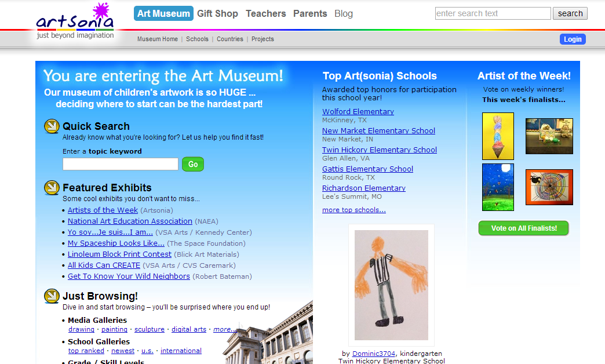Viewport: 605px width, 364px height.
Task: Open the Yo soy...Je suis...I am... exhibit
Action: 110,232
